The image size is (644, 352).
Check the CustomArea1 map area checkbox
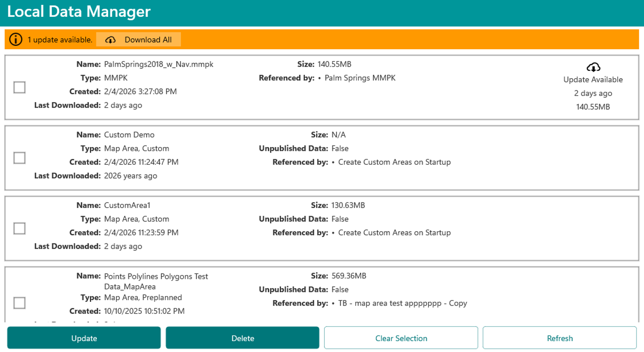coord(19,228)
